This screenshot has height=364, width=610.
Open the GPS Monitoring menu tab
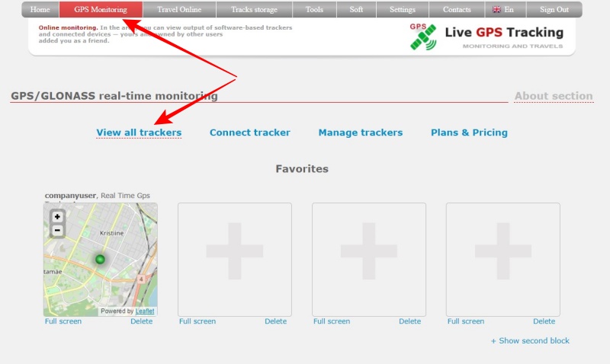tap(101, 10)
